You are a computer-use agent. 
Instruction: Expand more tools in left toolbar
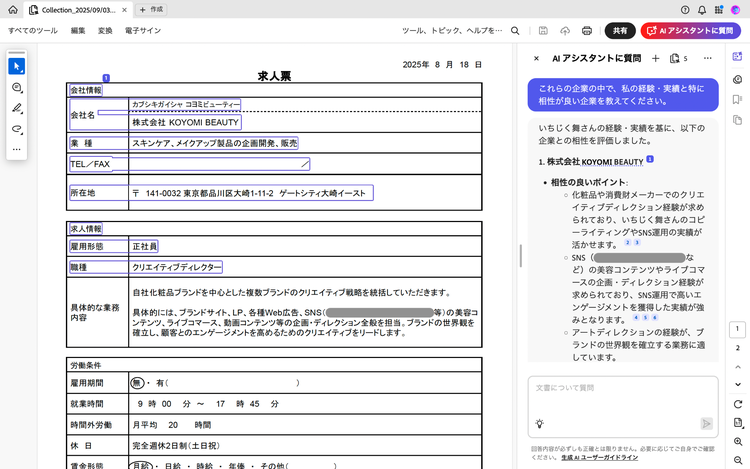pos(16,150)
